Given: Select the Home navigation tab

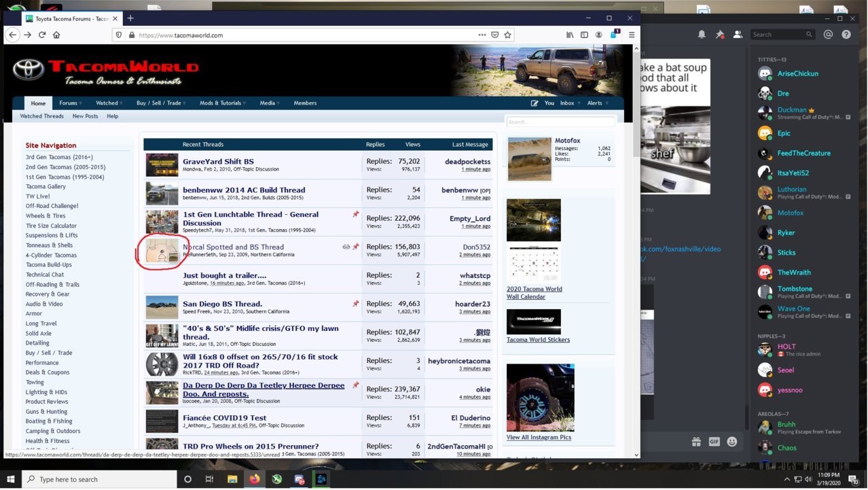Looking at the screenshot, I should (38, 103).
